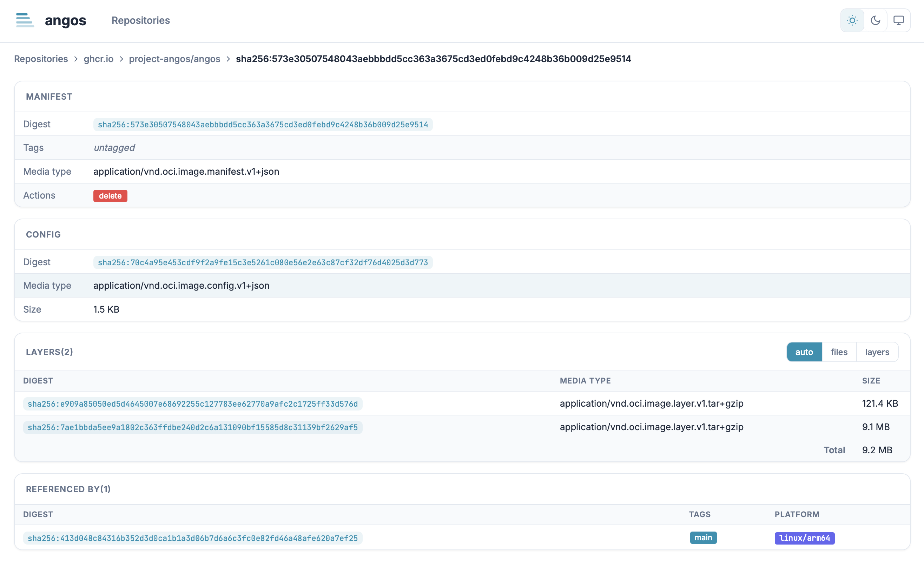The image size is (924, 567).
Task: Open layer digest sha256:e909a850 link
Action: (x=192, y=404)
